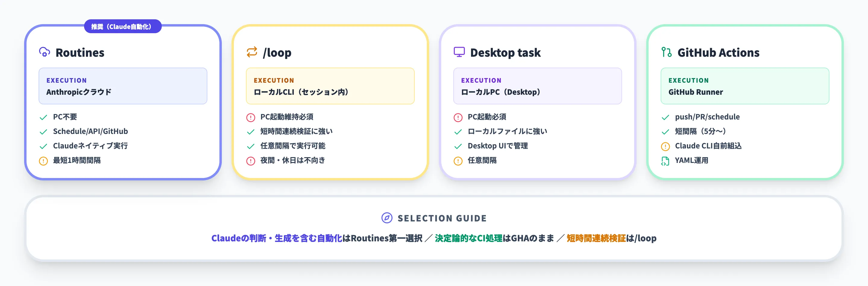
Task: Click the text Desktop UIで管理
Action: point(498,146)
